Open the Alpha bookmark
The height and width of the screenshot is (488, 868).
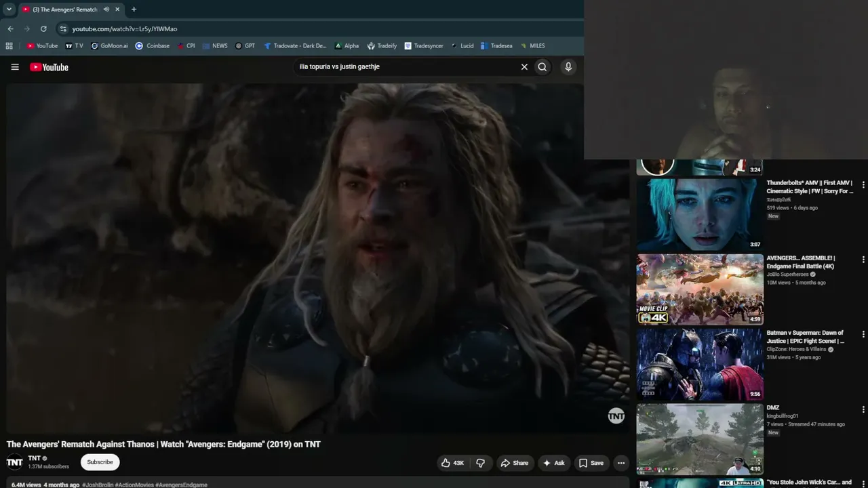[347, 46]
